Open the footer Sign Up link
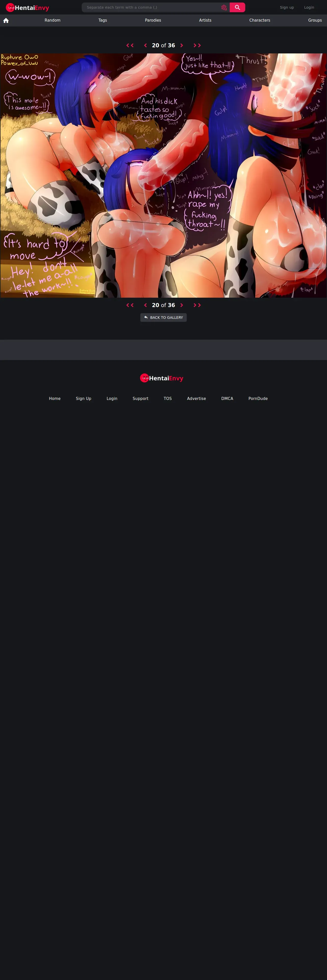 (83, 398)
